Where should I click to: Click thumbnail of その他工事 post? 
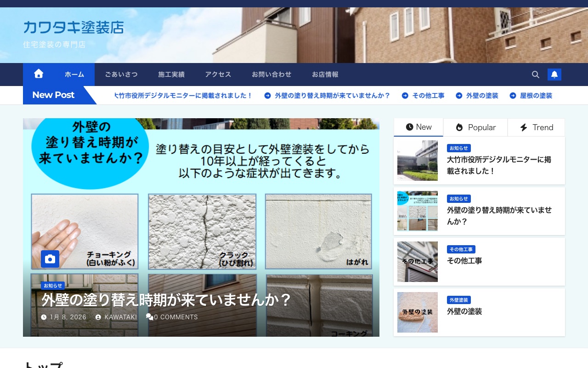(418, 262)
